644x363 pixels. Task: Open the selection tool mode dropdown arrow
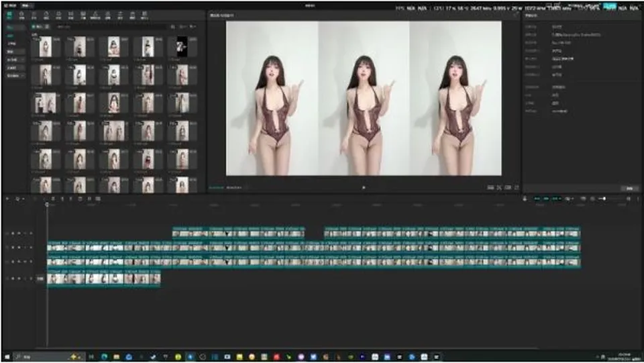[x=23, y=199]
